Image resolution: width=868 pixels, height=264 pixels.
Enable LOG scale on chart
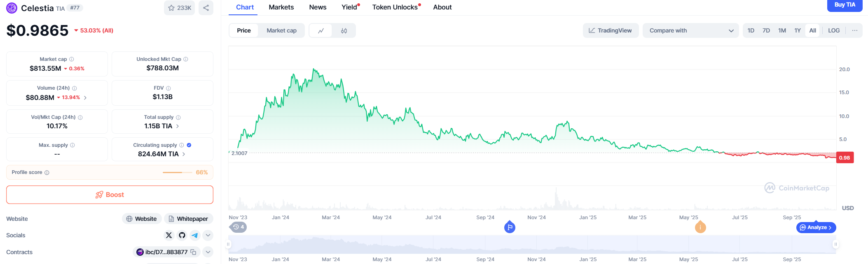834,31
